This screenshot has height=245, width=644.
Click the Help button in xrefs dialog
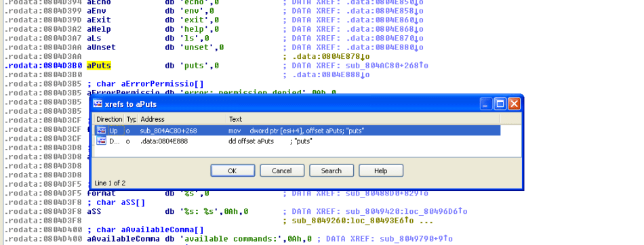tap(381, 171)
